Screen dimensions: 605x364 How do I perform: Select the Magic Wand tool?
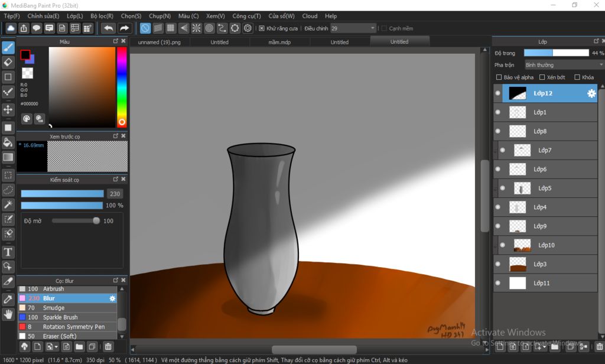8,204
